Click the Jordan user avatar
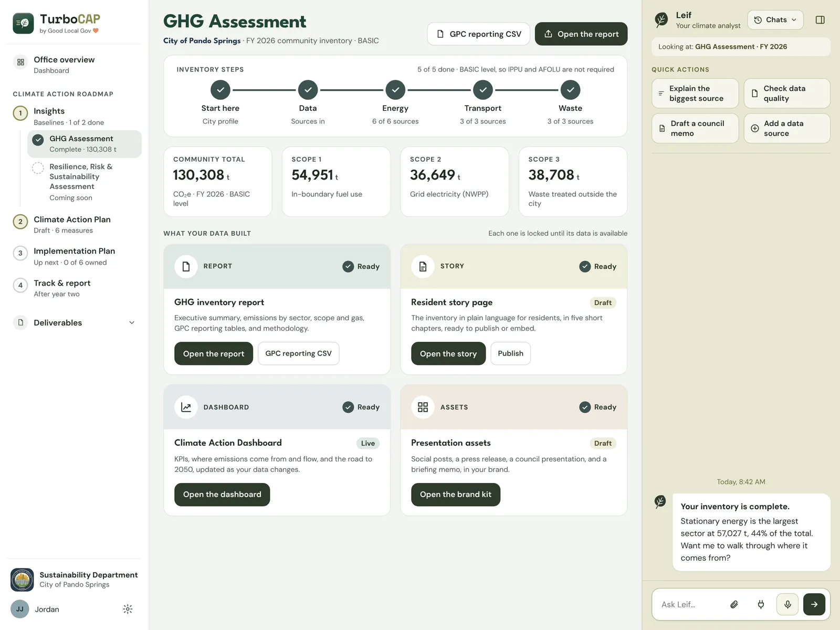This screenshot has width=840, height=630. (19, 609)
